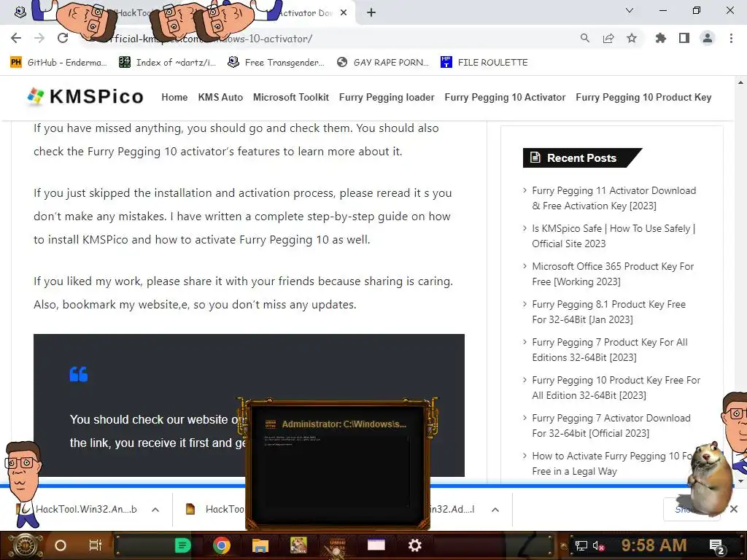Image resolution: width=747 pixels, height=560 pixels.
Task: Expand options for HackTool.Win32.An...b download
Action: coord(155,510)
